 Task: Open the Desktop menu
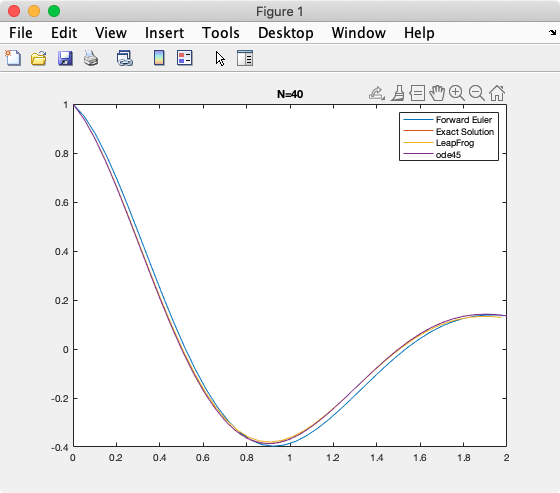pos(286,33)
